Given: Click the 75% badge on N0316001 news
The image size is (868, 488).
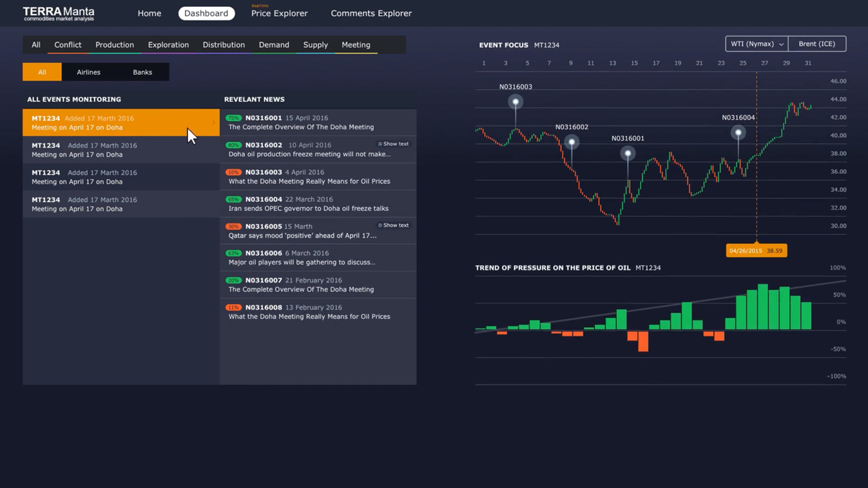Looking at the screenshot, I should [x=234, y=118].
